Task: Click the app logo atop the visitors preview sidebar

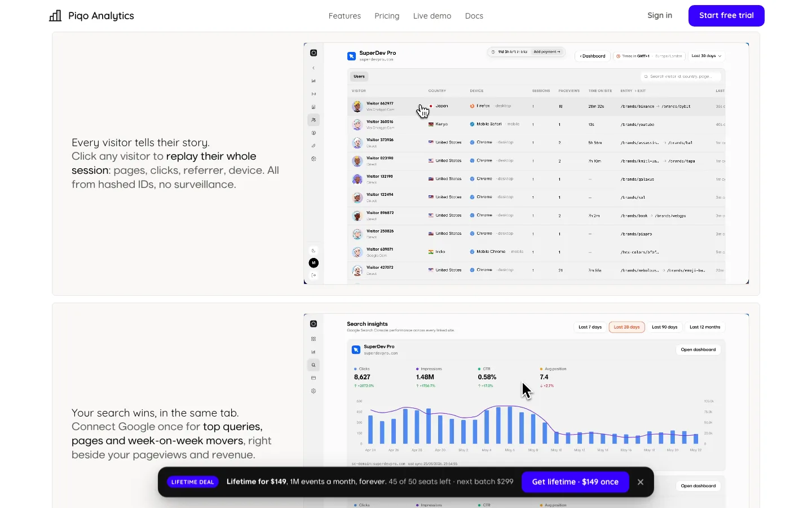Action: 314,53
